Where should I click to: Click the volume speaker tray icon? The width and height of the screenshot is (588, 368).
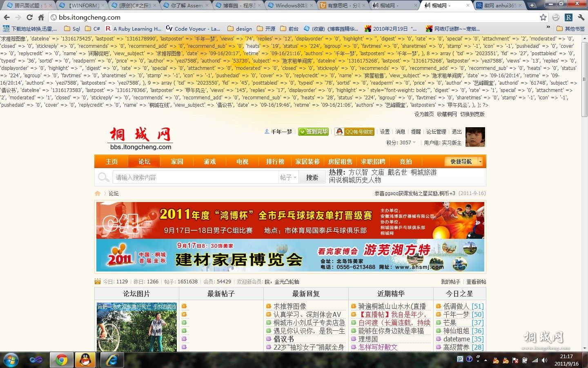click(x=544, y=360)
